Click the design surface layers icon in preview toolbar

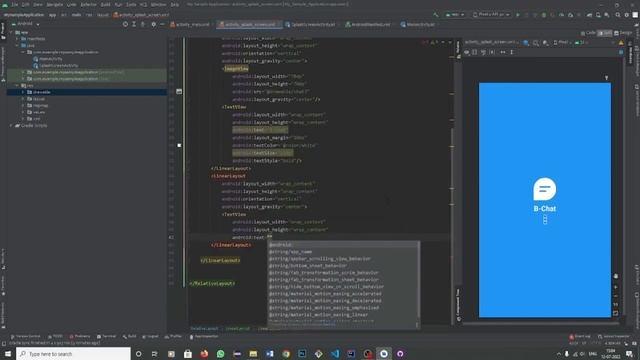click(526, 42)
